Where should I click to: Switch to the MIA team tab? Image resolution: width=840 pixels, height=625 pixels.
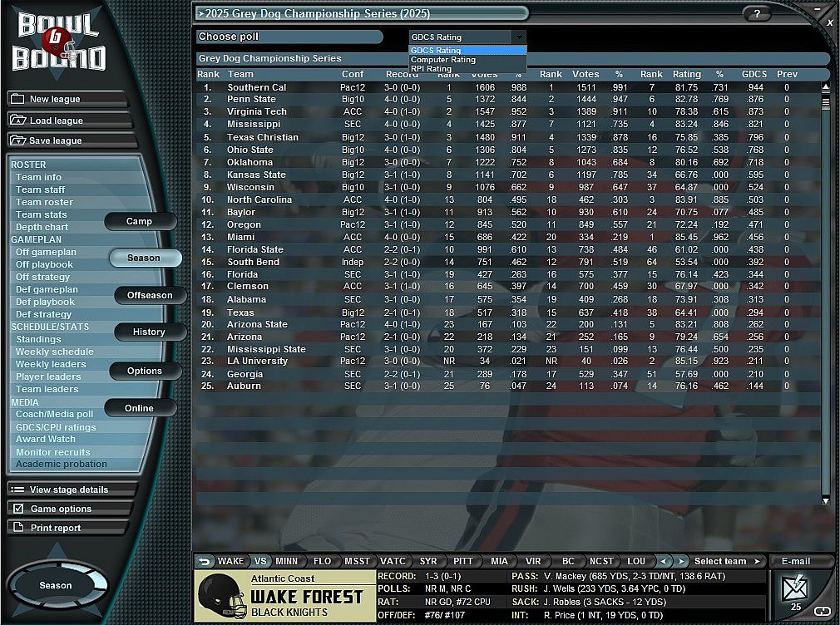click(x=499, y=561)
